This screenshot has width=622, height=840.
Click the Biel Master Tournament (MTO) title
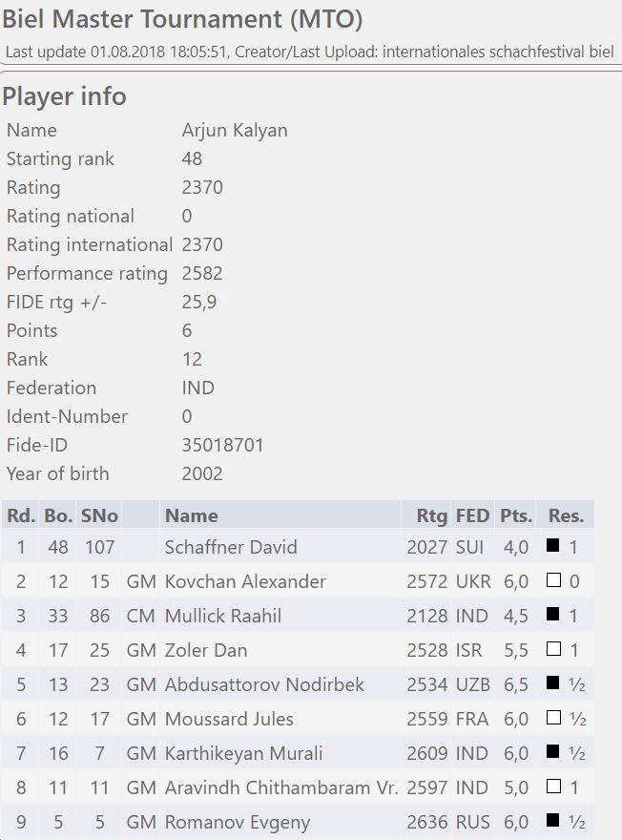pos(182,19)
